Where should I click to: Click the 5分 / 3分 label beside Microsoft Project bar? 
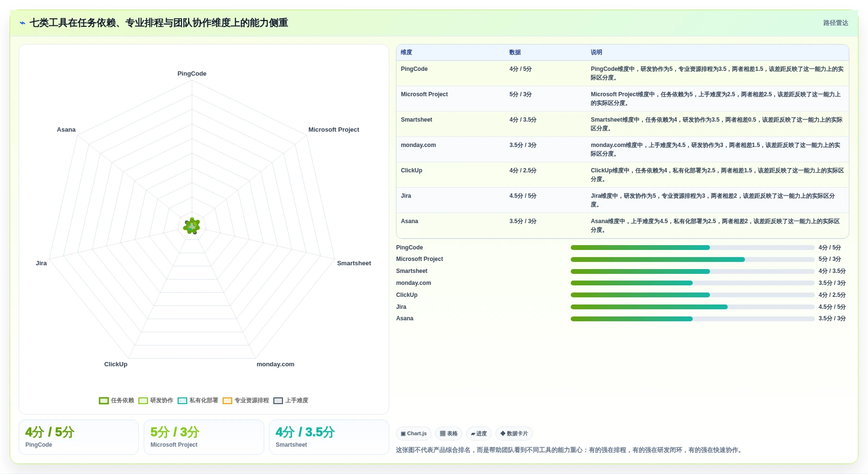click(x=830, y=259)
